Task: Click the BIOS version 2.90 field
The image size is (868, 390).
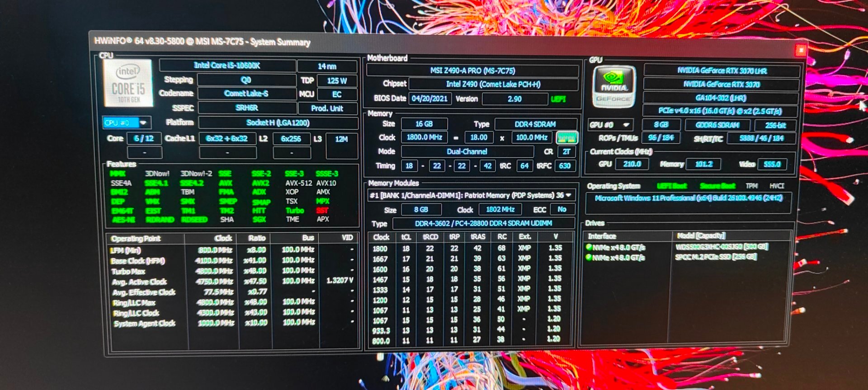Action: pos(514,99)
